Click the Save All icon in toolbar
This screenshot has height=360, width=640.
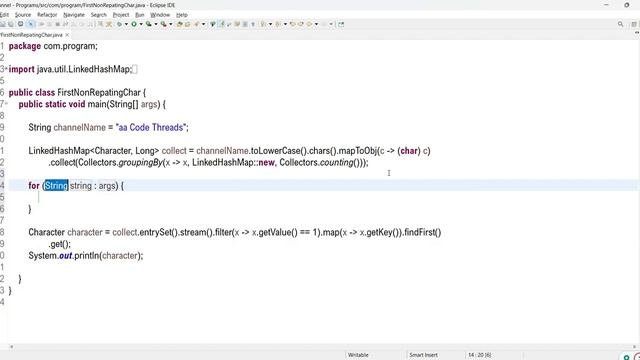(x=11, y=24)
